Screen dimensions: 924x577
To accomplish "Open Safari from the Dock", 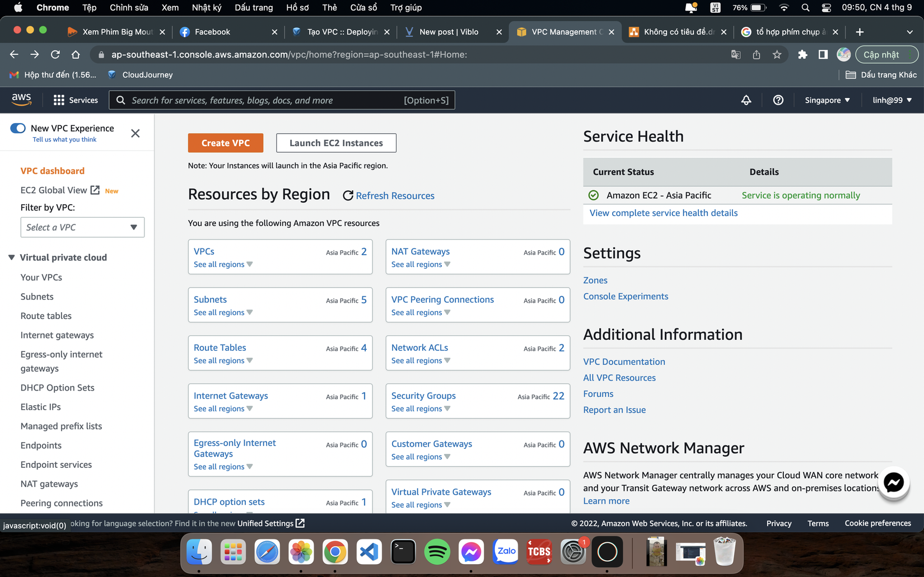I will click(x=267, y=552).
